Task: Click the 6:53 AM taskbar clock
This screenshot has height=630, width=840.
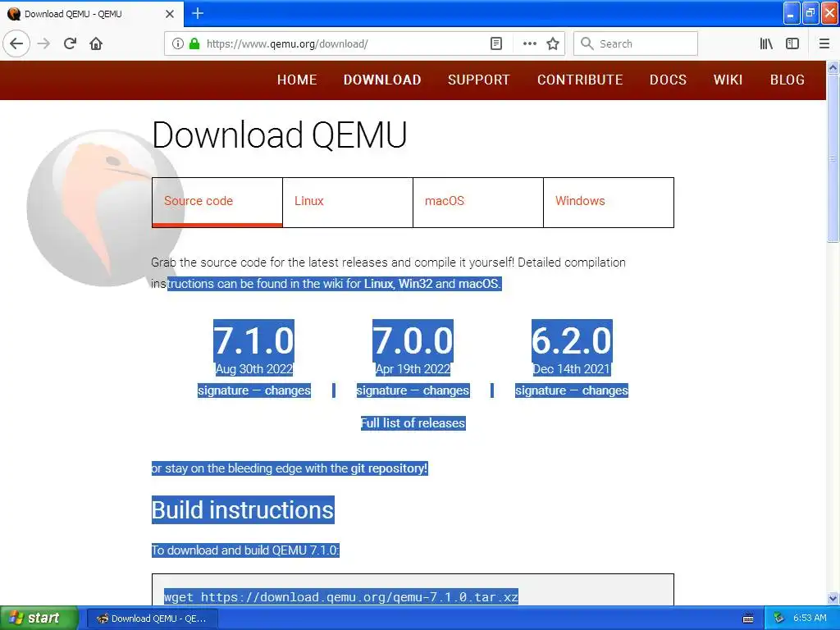Action: coord(810,619)
